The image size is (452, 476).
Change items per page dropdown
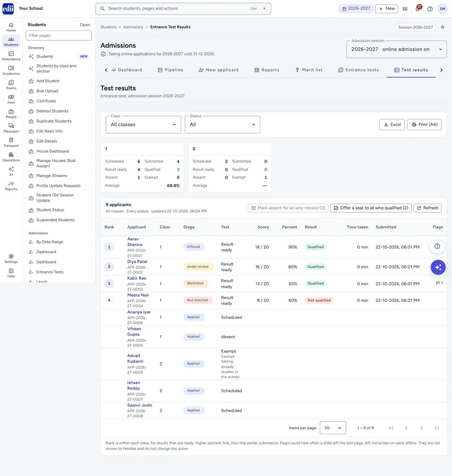(333, 428)
